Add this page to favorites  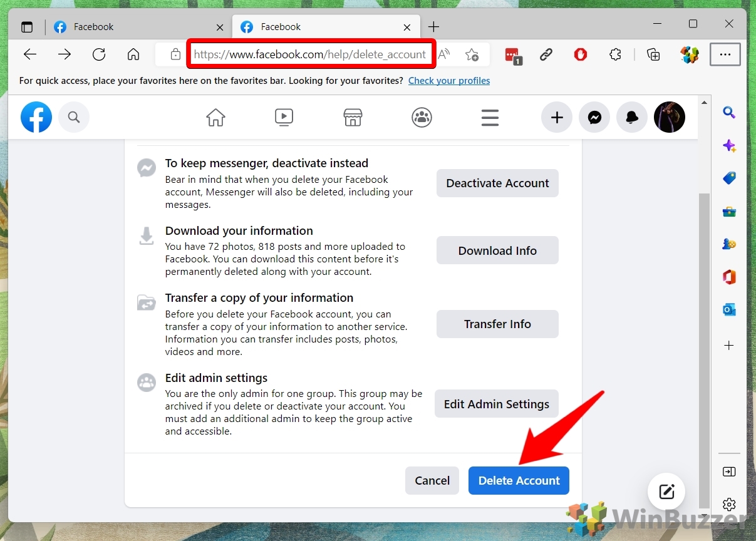[x=472, y=54]
